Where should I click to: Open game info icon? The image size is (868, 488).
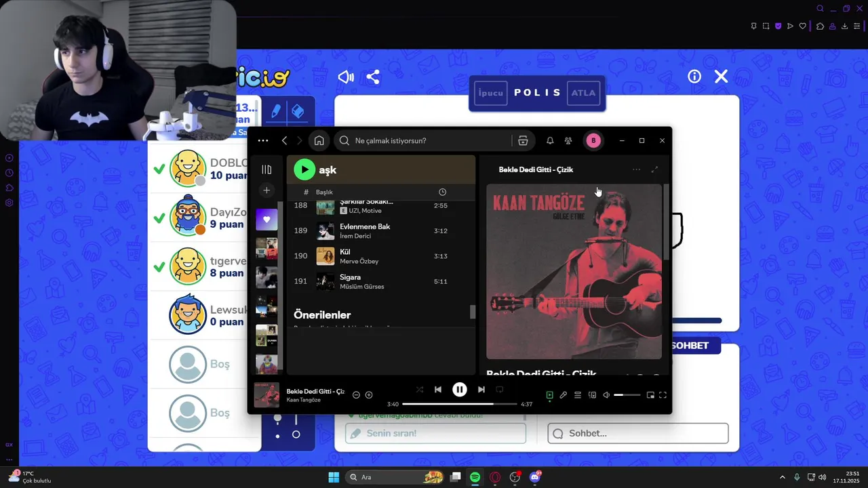click(x=694, y=77)
